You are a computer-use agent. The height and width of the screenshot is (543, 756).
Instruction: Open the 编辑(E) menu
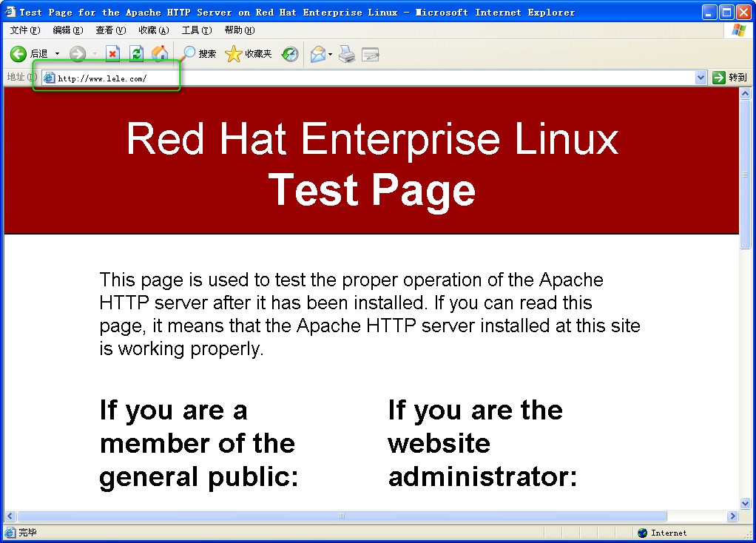68,30
